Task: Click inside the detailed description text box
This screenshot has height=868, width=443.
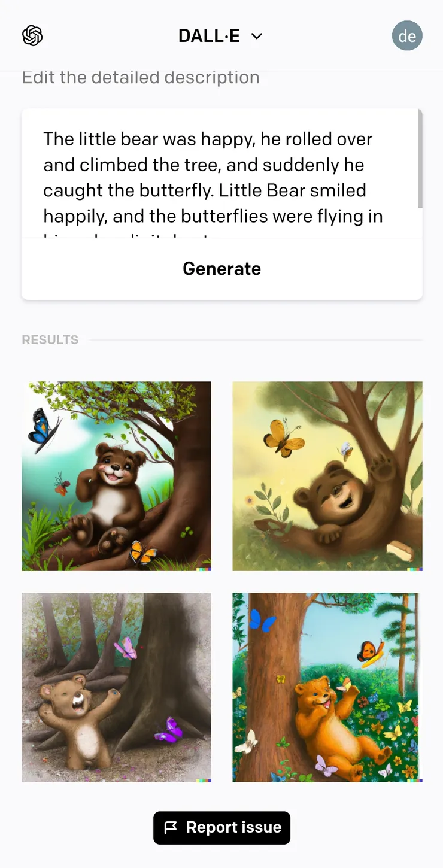Action: [222, 174]
